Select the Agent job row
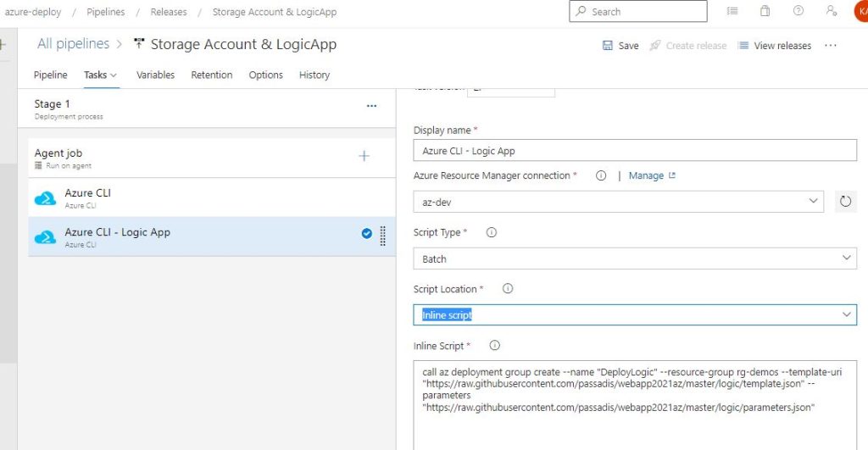The image size is (868, 450). tap(212, 158)
